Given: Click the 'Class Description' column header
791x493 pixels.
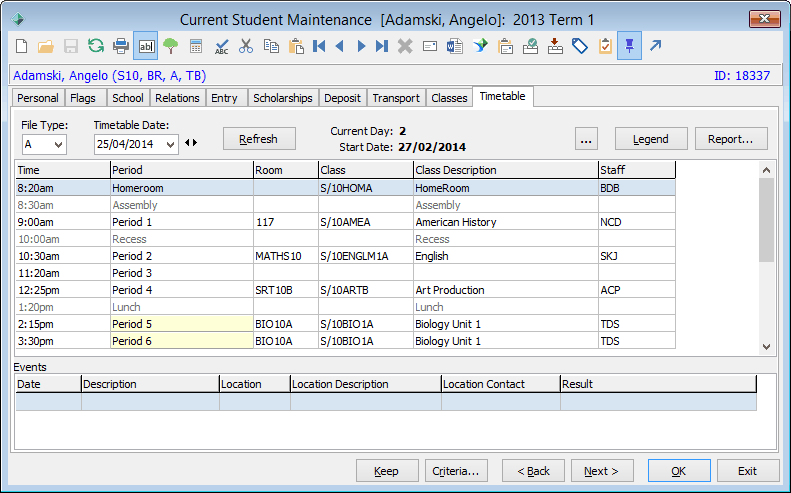Looking at the screenshot, I should point(505,170).
